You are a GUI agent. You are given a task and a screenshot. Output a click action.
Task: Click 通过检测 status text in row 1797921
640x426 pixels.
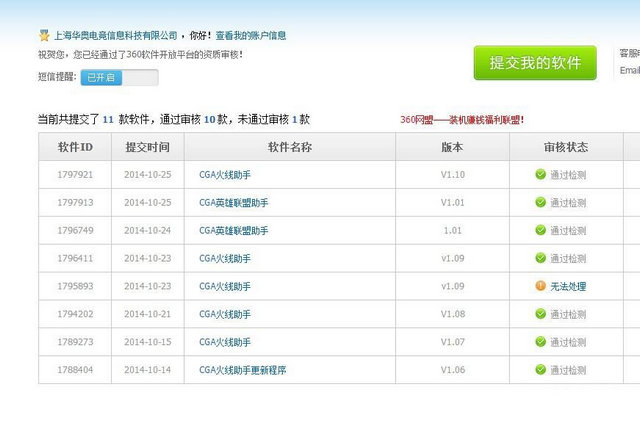pyautogui.click(x=568, y=175)
